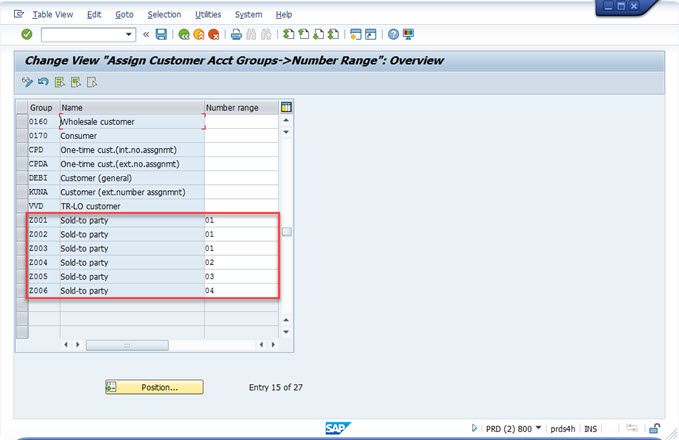Open the PRD (2) 800 system dropdown
This screenshot has height=440, width=679.
(538, 428)
